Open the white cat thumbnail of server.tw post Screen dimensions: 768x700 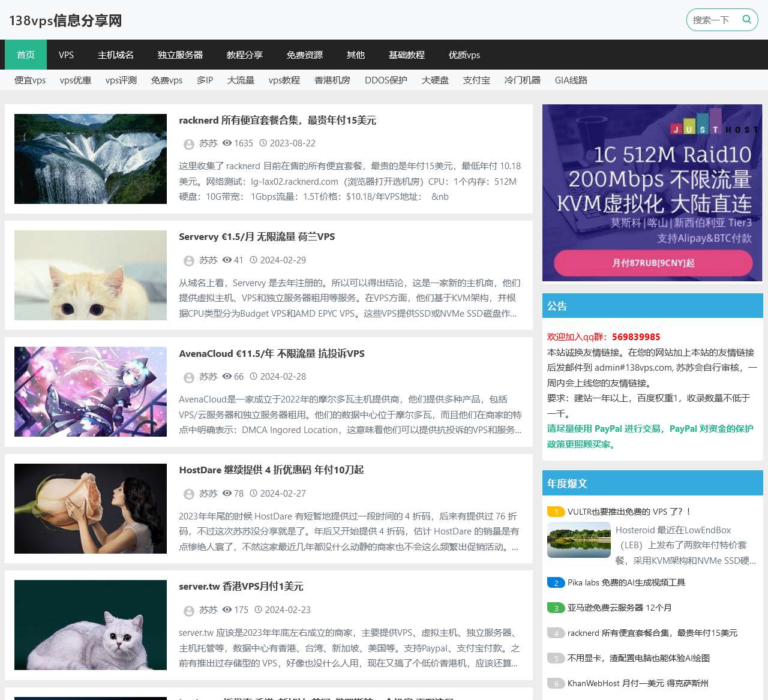pyautogui.click(x=91, y=625)
